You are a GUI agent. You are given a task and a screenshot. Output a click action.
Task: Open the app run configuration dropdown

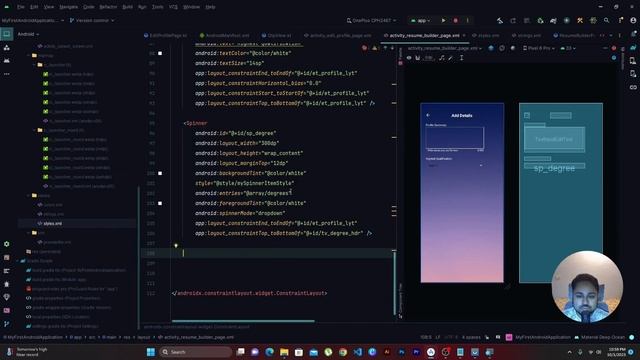pos(421,20)
